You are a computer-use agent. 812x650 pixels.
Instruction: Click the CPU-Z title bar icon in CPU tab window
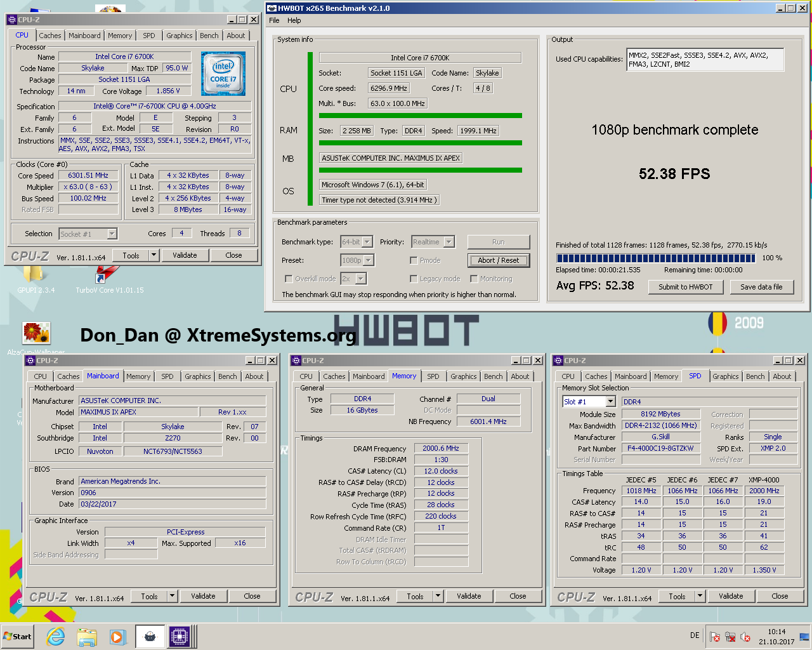point(12,20)
